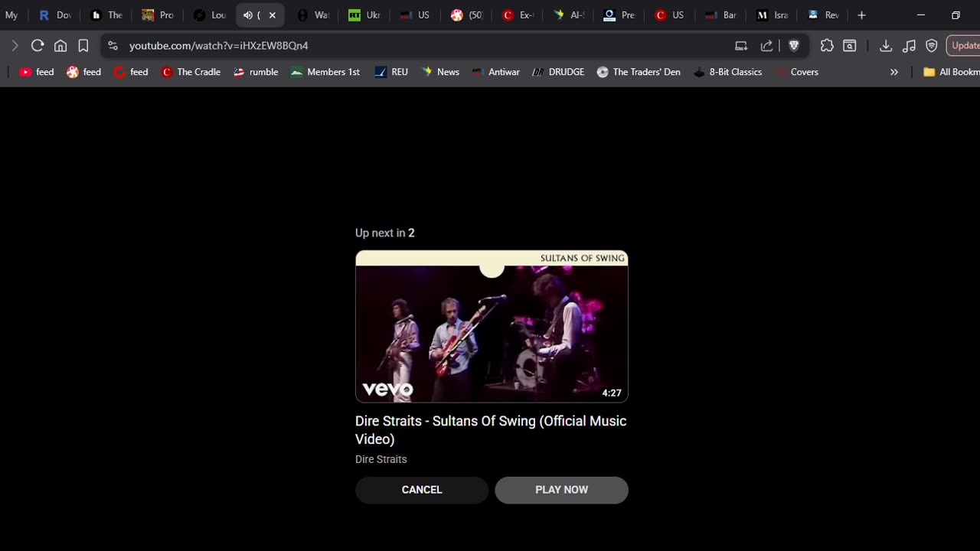
Task: Open the Extensions puzzle icon
Action: tap(827, 46)
